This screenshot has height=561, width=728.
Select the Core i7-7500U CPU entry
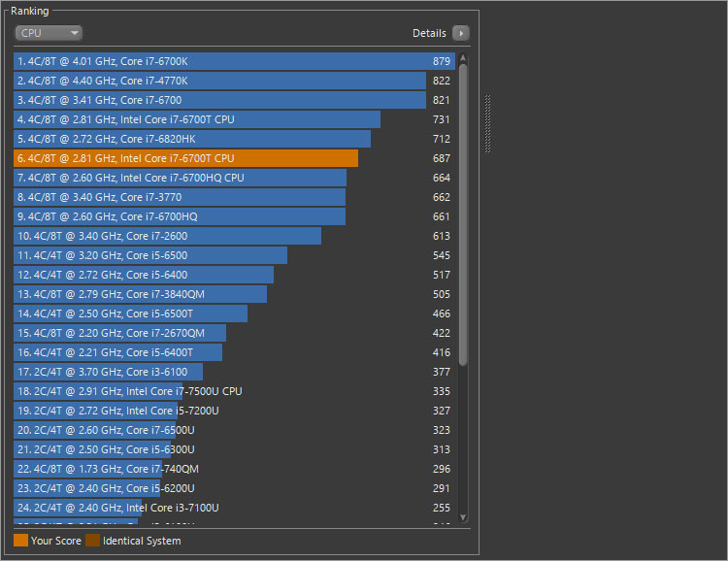128,391
